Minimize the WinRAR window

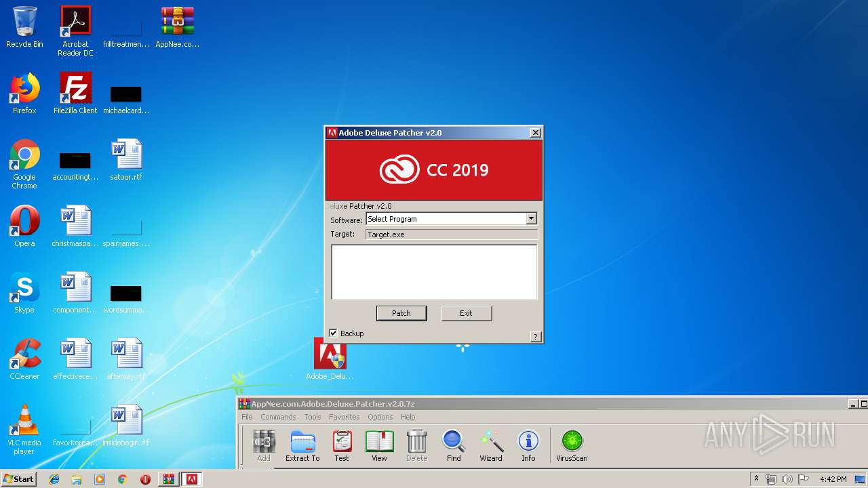click(853, 404)
